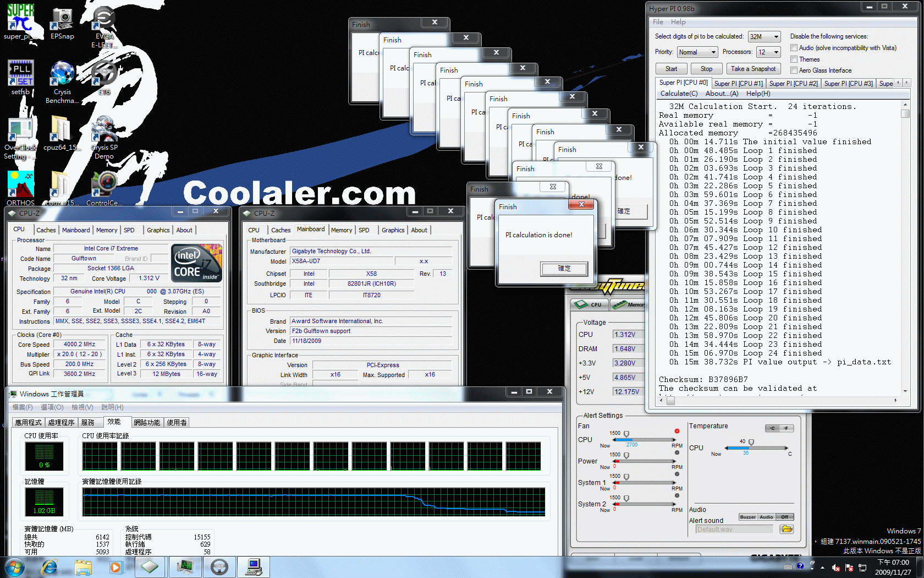Open the SPD tab in Mainboard CPU-Z window
The height and width of the screenshot is (578, 924).
coord(364,230)
